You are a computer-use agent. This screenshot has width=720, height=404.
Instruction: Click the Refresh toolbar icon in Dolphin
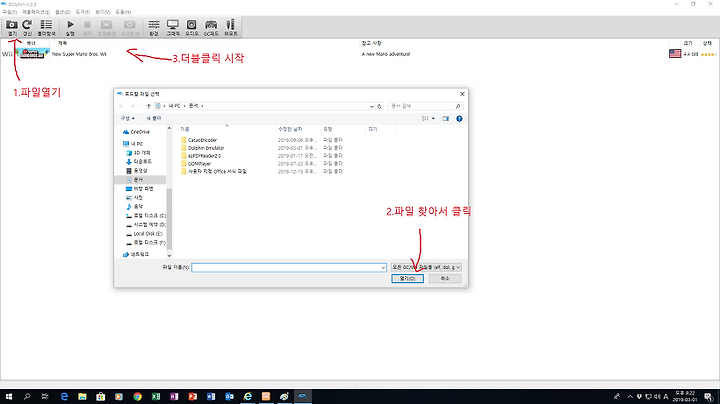tap(27, 28)
